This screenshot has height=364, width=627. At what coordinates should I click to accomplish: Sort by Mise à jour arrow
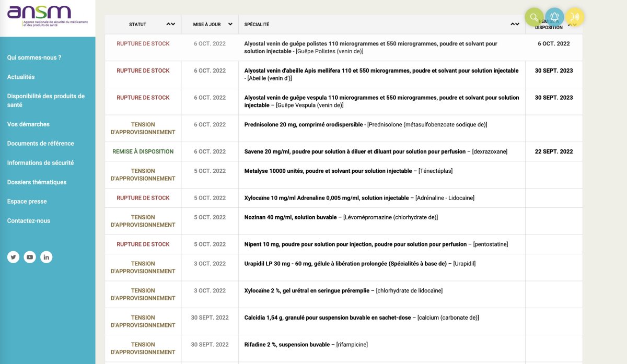[x=230, y=24]
